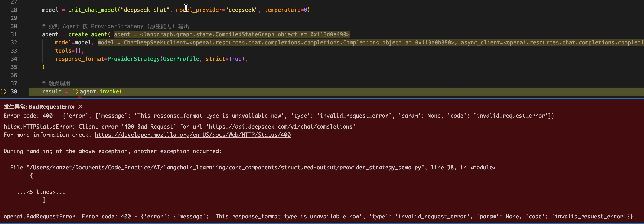Open the provider_strategy_demo.py file path link

(x=225, y=168)
